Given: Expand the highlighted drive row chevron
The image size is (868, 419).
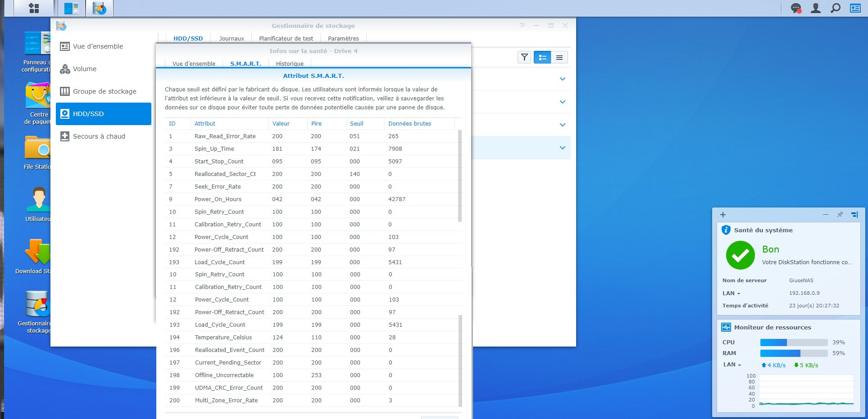Looking at the screenshot, I should (x=562, y=148).
